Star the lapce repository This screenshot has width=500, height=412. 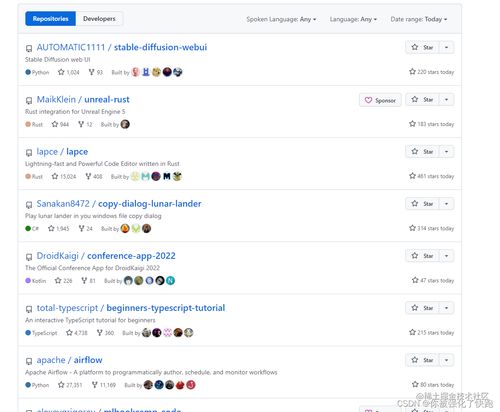422,152
